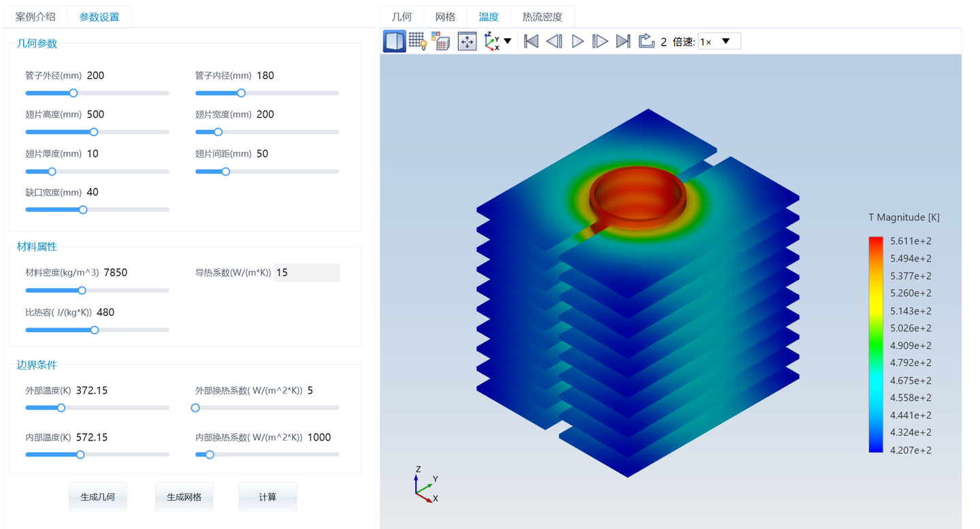980x529 pixels.
Task: Jump to the first animation frame
Action: [x=532, y=42]
